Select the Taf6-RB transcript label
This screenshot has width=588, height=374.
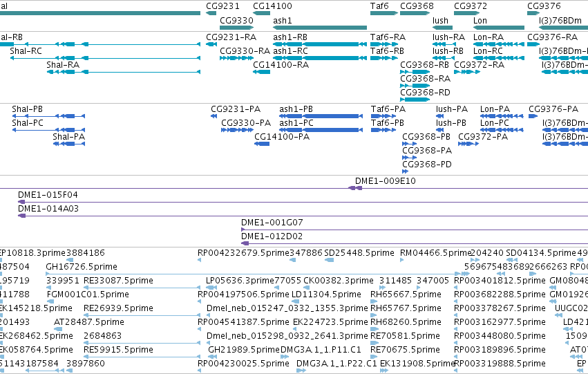388,51
